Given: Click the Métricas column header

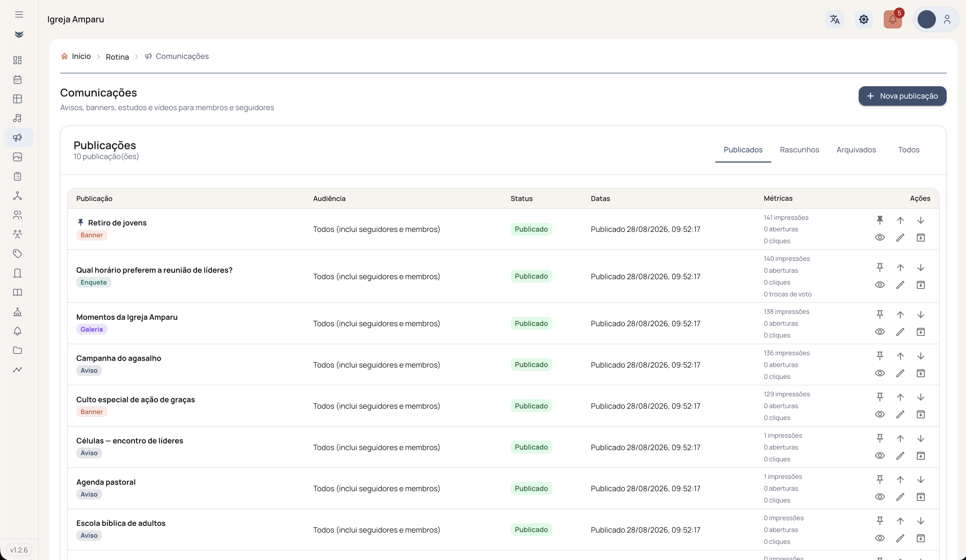Looking at the screenshot, I should 778,198.
